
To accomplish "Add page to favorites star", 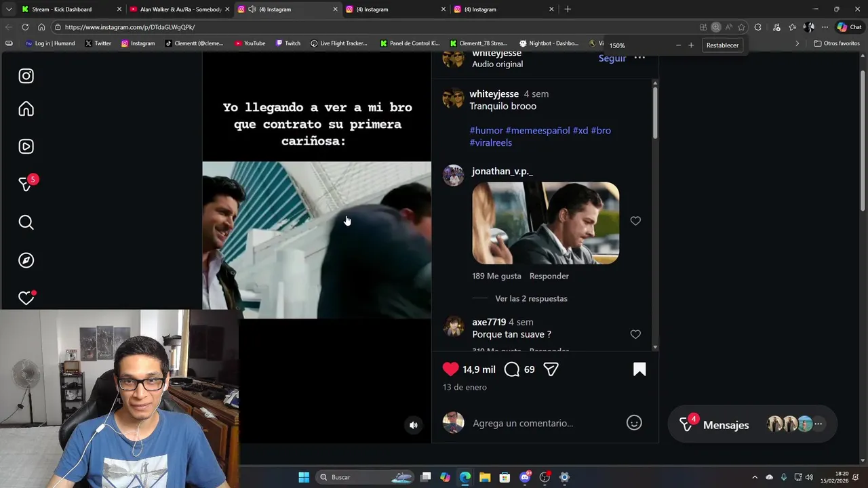I will pos(741,27).
